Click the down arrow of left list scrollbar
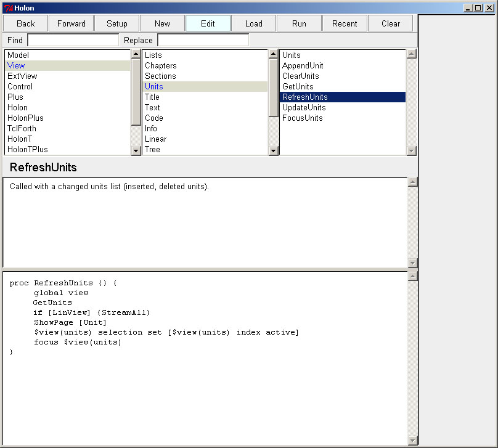The image size is (498, 448). pos(135,149)
